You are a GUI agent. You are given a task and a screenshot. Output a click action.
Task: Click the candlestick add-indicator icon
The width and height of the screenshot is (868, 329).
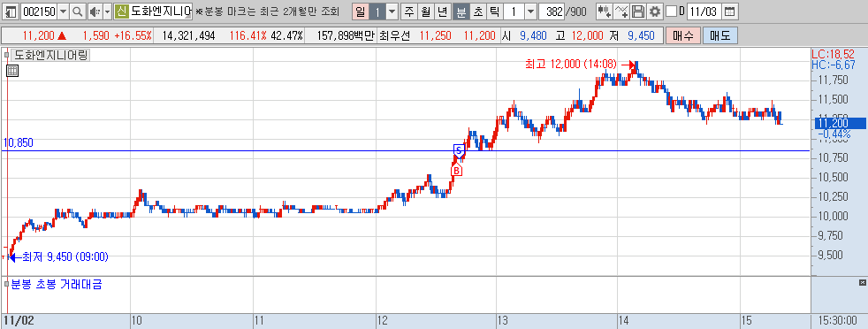pyautogui.click(x=604, y=11)
